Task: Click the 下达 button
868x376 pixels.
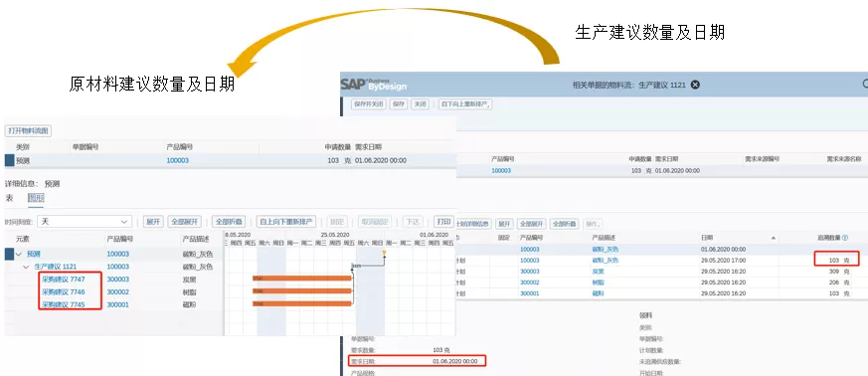Action: point(413,222)
